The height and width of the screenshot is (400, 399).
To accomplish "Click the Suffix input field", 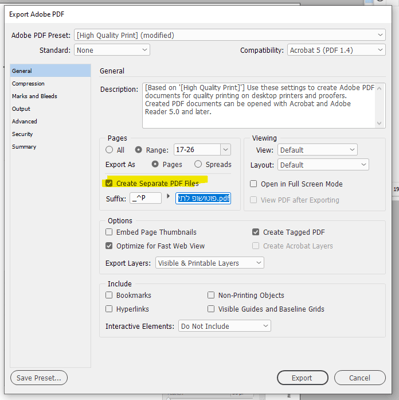I will click(x=145, y=198).
